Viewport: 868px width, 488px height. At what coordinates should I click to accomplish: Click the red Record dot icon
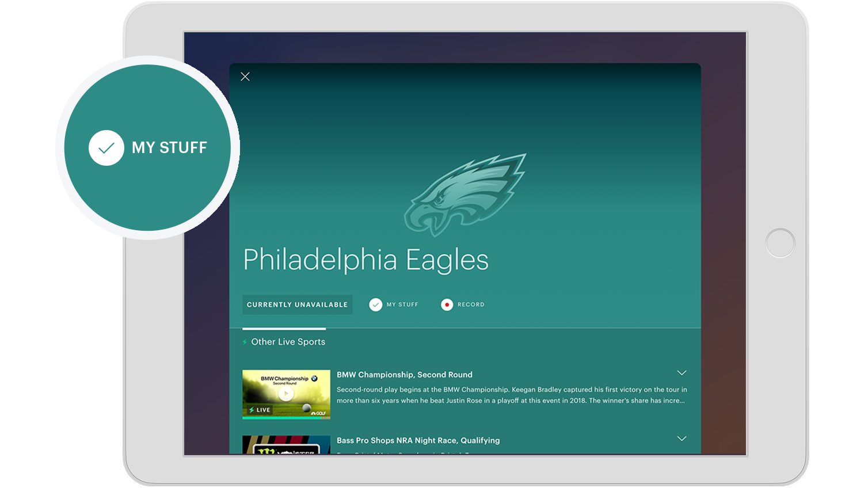coord(447,305)
